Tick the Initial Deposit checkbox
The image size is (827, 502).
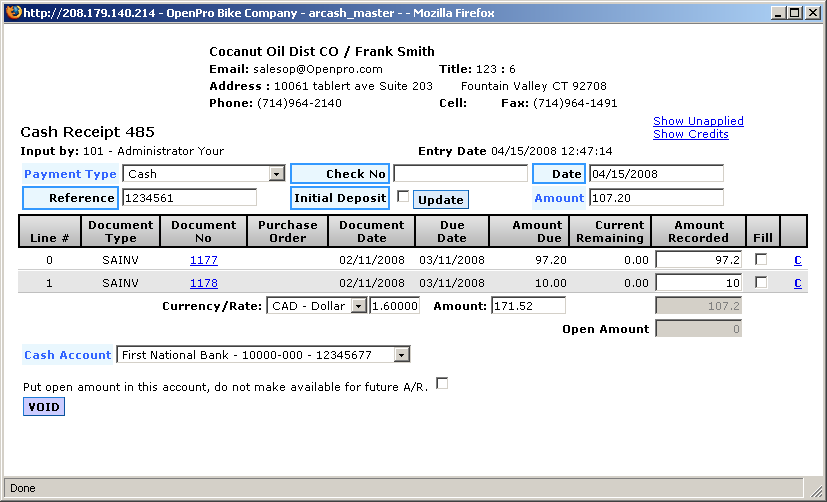click(x=403, y=197)
